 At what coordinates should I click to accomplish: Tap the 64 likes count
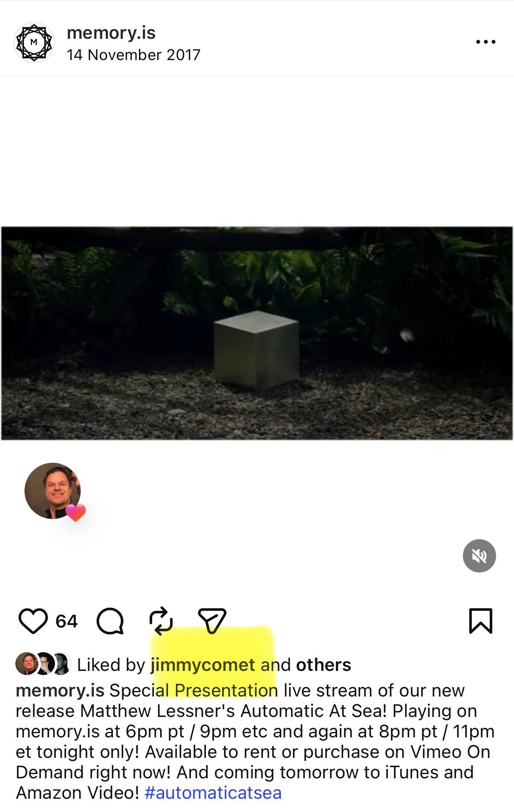66,621
